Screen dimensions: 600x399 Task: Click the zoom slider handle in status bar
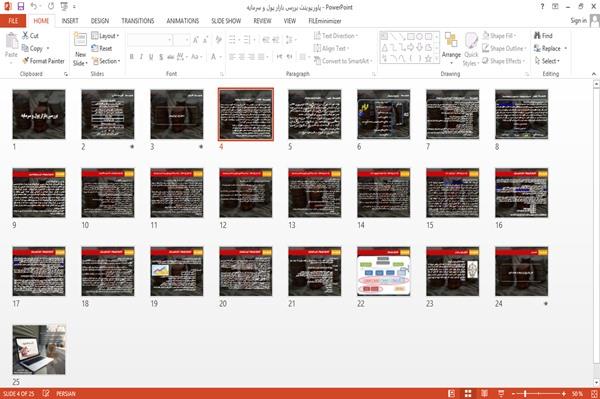(525, 394)
